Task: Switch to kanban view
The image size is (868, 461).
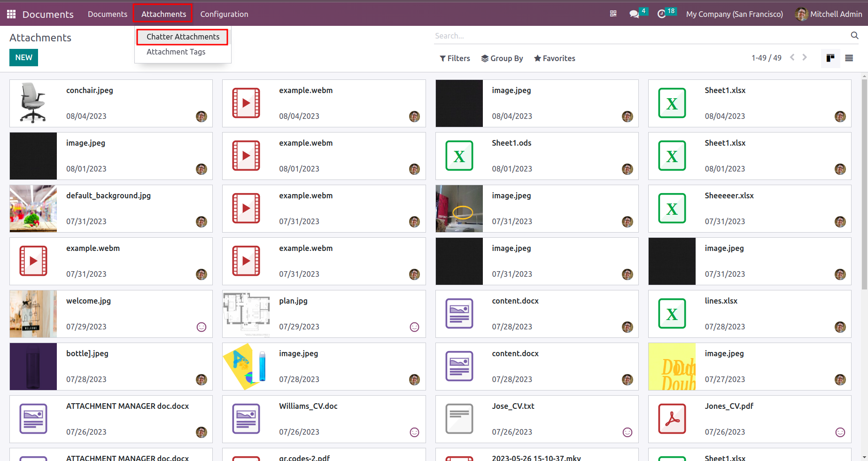Action: 830,58
